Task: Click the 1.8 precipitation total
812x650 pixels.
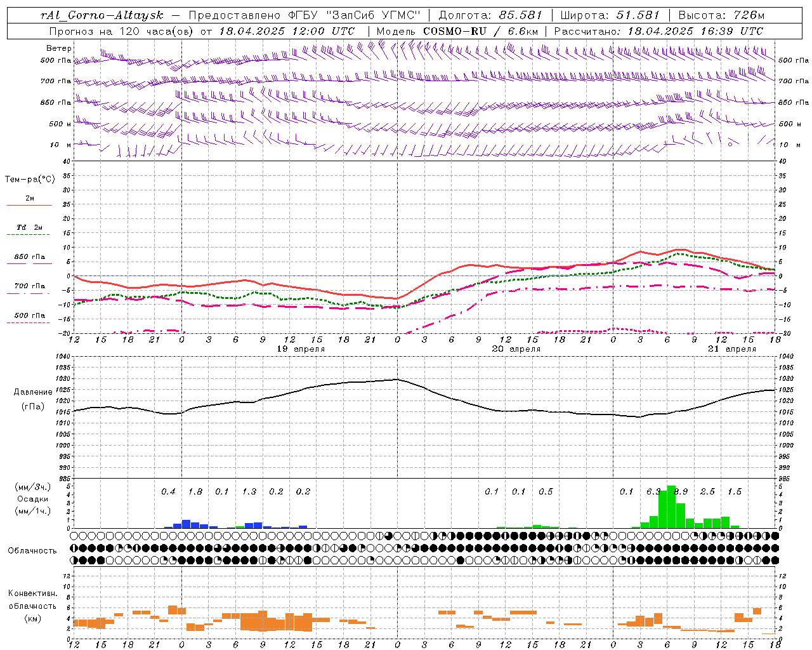Action: coord(195,491)
